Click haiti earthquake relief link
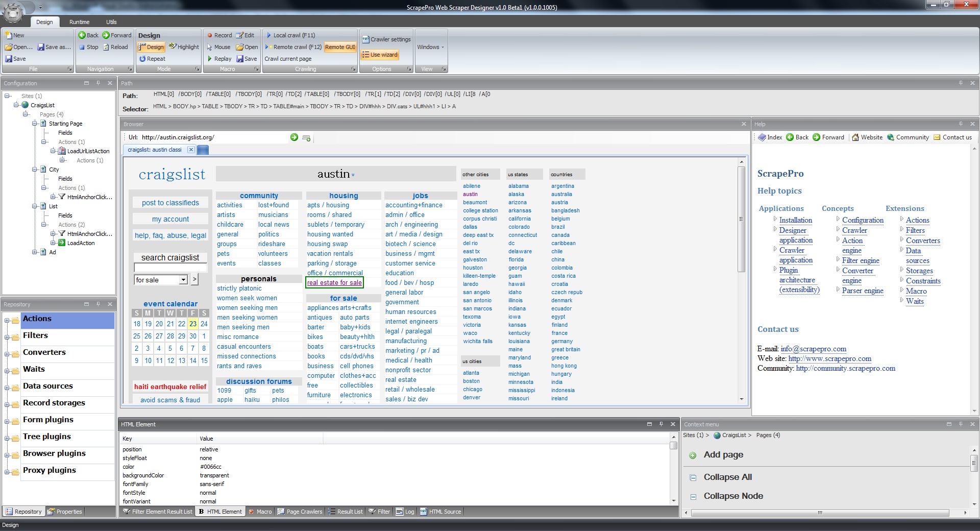Image resolution: width=980 pixels, height=531 pixels. [170, 387]
